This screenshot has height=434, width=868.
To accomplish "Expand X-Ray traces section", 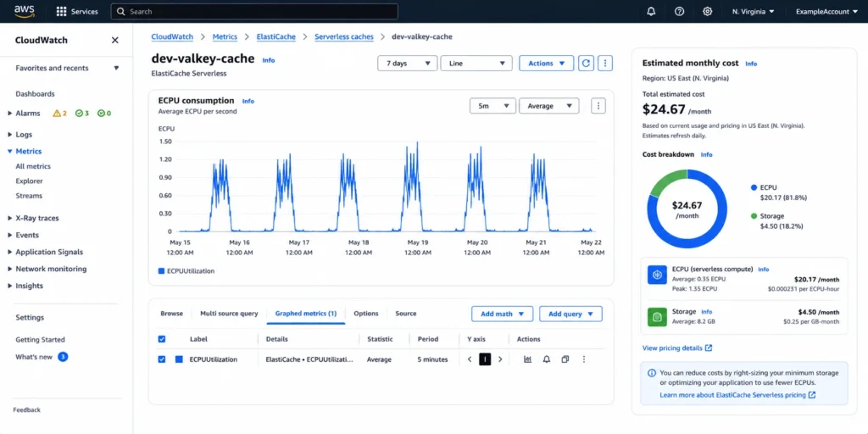I will pos(10,218).
